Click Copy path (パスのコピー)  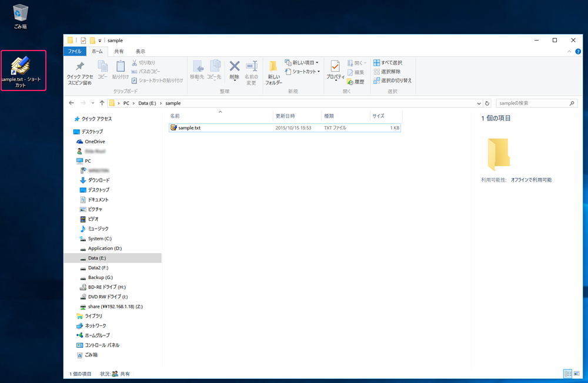pos(146,71)
